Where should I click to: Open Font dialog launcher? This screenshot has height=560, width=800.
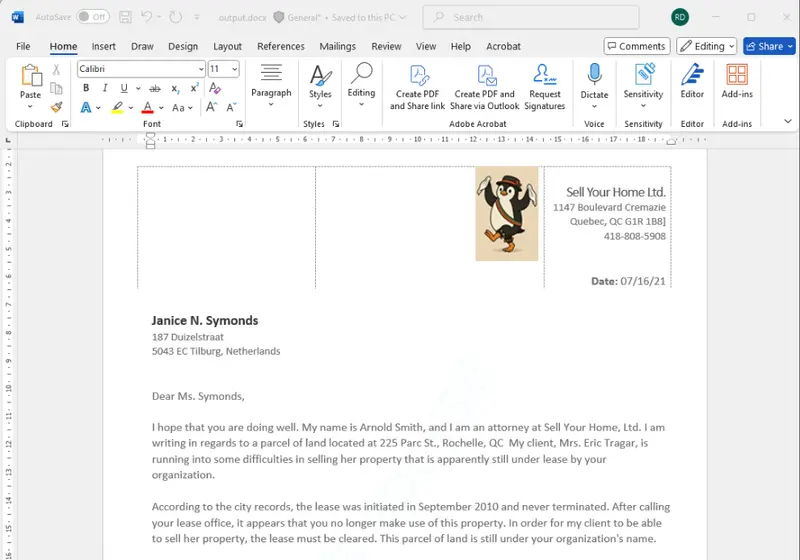(239, 124)
